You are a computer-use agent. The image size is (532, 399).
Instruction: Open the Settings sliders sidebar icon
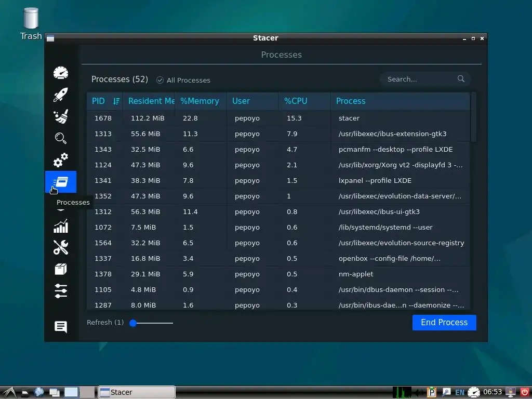point(61,291)
